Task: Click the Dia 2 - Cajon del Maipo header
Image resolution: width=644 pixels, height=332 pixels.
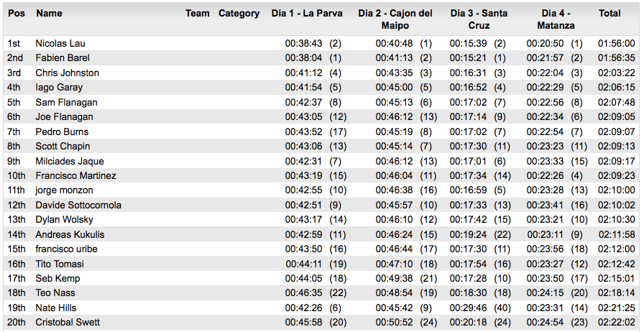Action: [x=395, y=19]
